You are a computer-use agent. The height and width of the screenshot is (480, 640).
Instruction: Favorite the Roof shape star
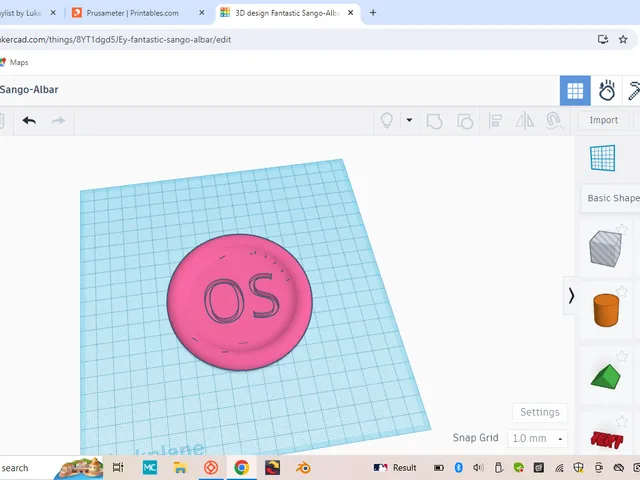click(x=622, y=356)
